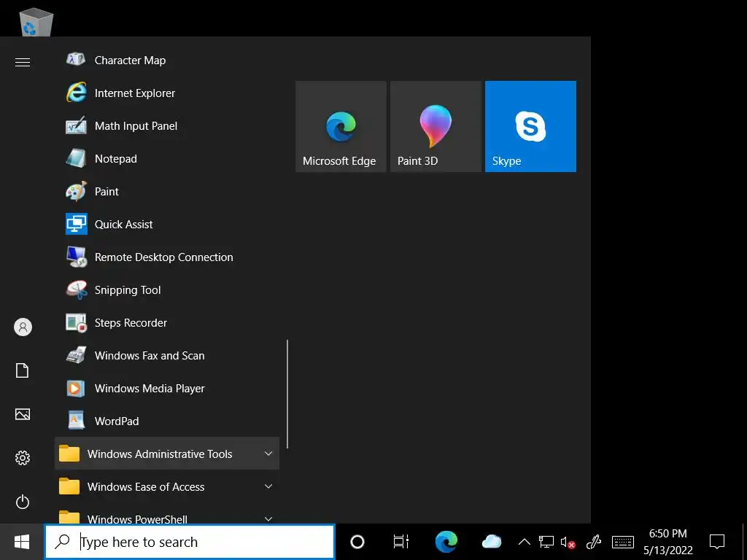
Task: Open Settings gear in Start sidebar
Action: [x=23, y=458]
